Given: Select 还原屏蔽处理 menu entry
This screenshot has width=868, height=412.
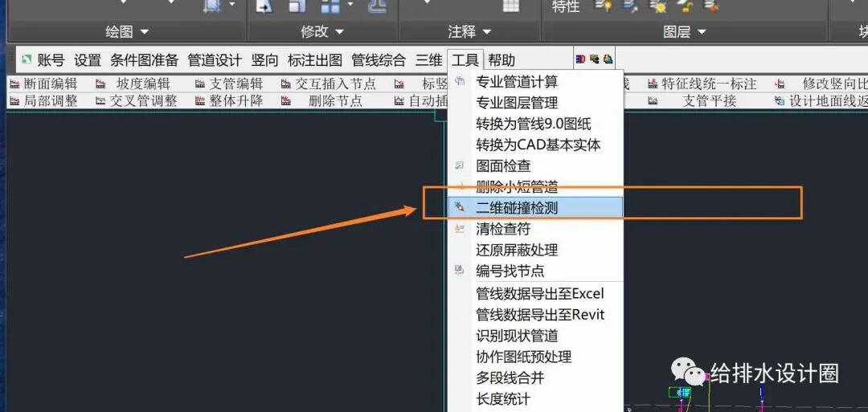Looking at the screenshot, I should pos(536,250).
